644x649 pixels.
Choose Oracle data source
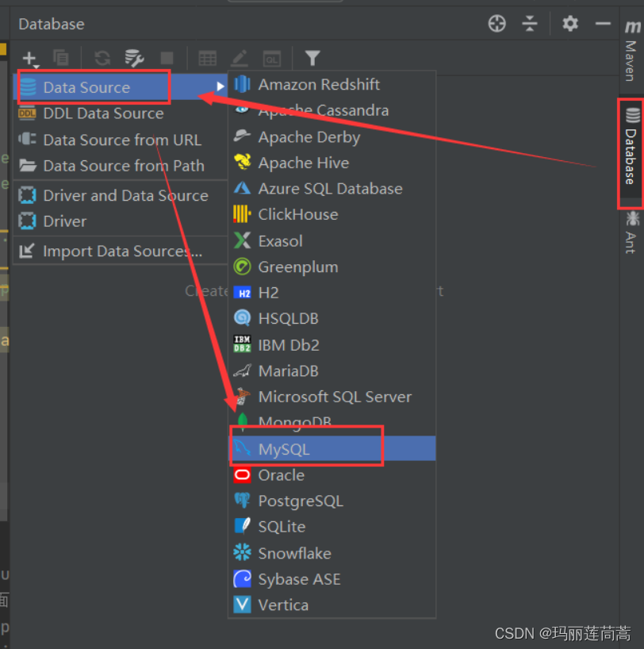(x=332, y=474)
